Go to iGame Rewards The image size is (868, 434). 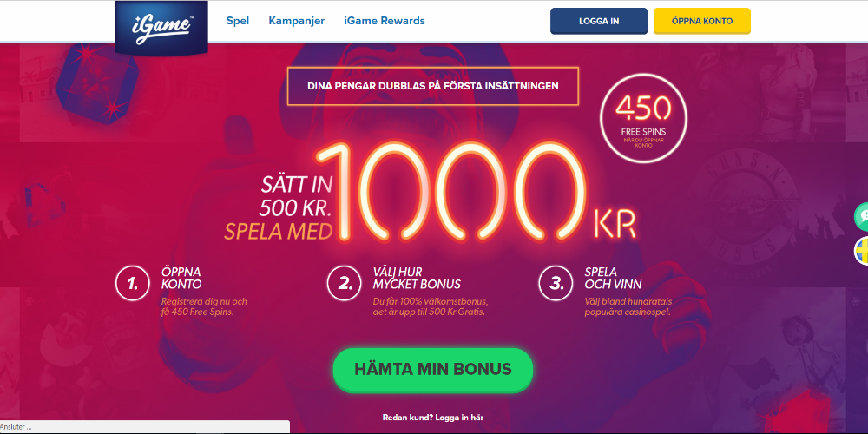(x=385, y=21)
